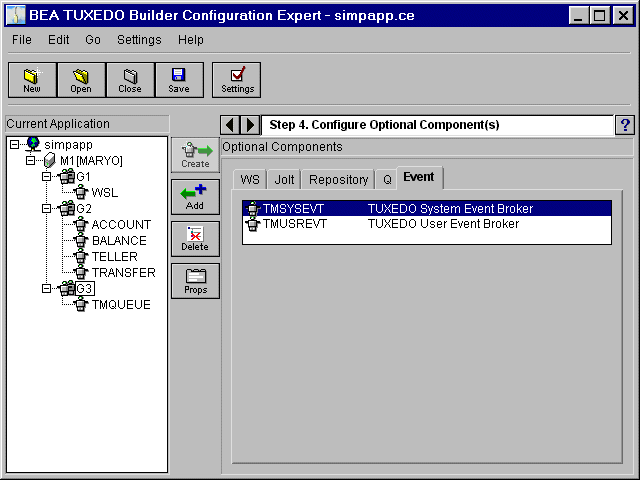Switch to the Jolt tab

click(284, 180)
